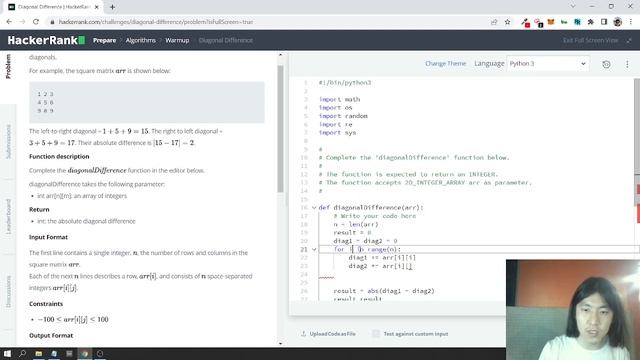Open the Language Python 3 dropdown
This screenshot has height=360, width=640.
point(548,64)
